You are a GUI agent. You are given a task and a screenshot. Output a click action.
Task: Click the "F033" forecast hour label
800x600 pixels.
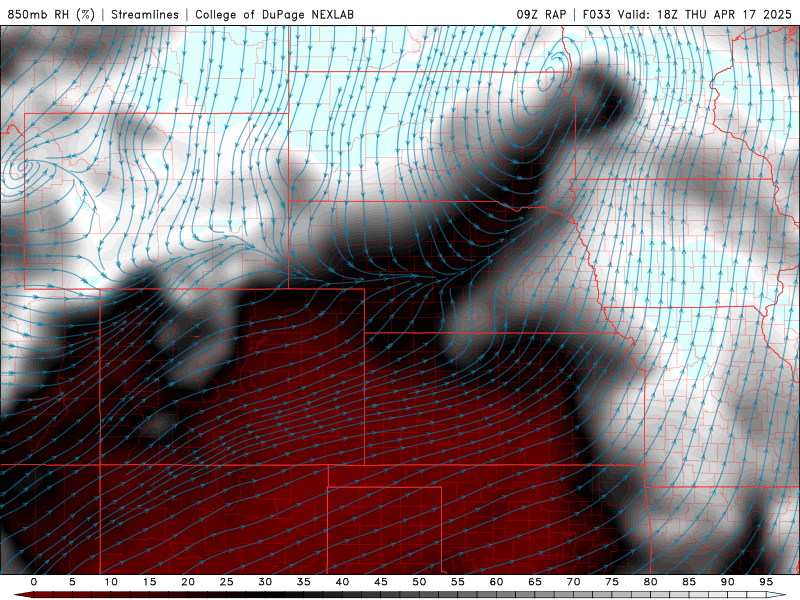click(596, 14)
